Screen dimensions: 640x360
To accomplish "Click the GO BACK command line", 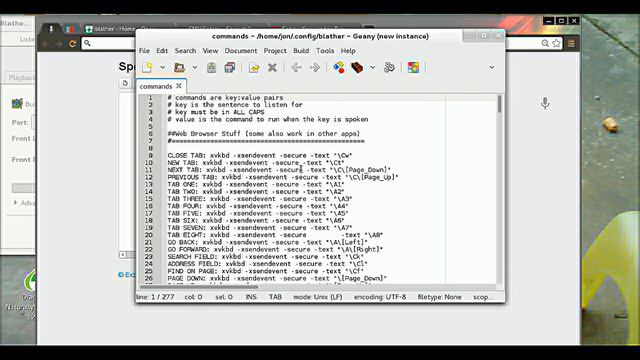I will point(267,242).
